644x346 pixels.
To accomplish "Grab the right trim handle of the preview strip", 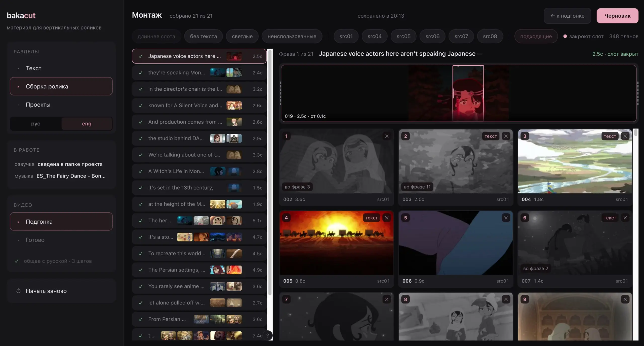I will (x=638, y=93).
